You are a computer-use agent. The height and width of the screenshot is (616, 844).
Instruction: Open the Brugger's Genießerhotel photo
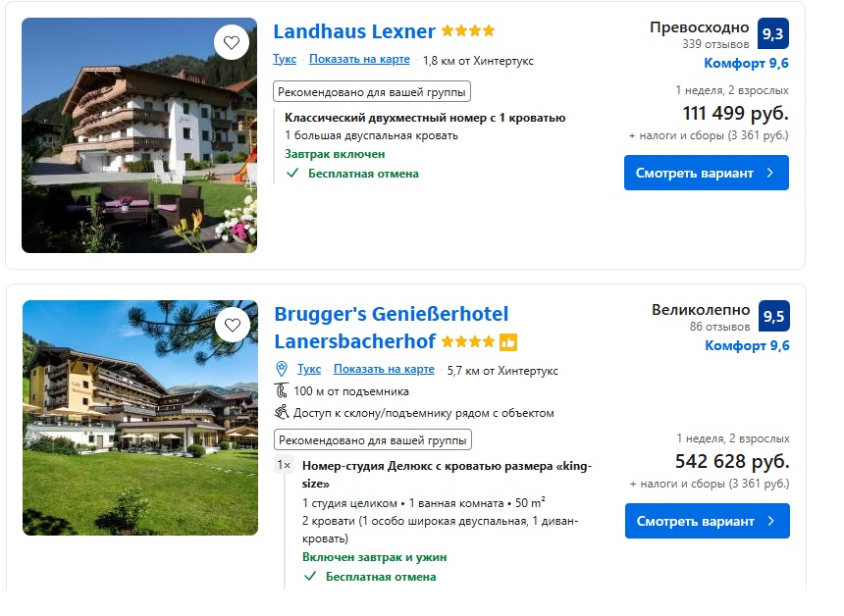[139, 418]
